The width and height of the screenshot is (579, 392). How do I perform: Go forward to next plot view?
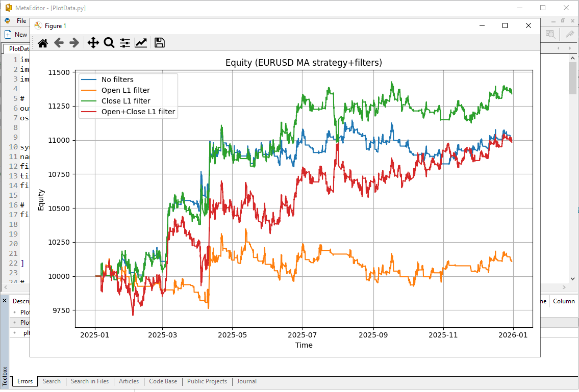74,43
